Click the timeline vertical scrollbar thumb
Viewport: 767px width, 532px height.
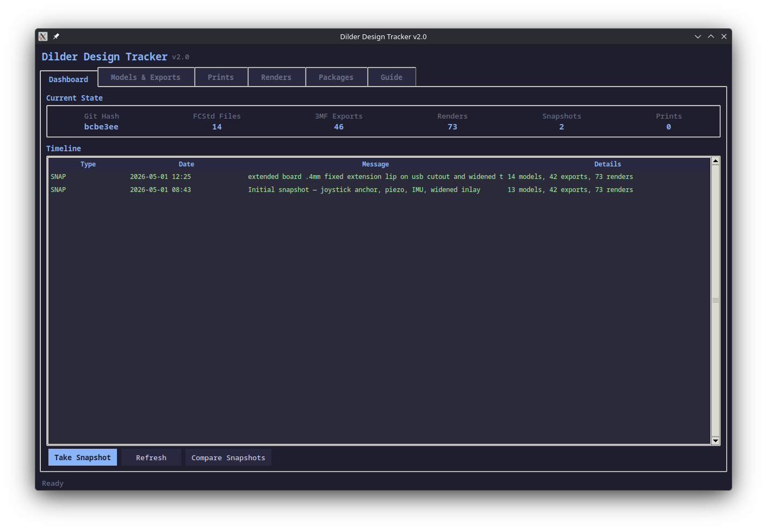coord(715,301)
